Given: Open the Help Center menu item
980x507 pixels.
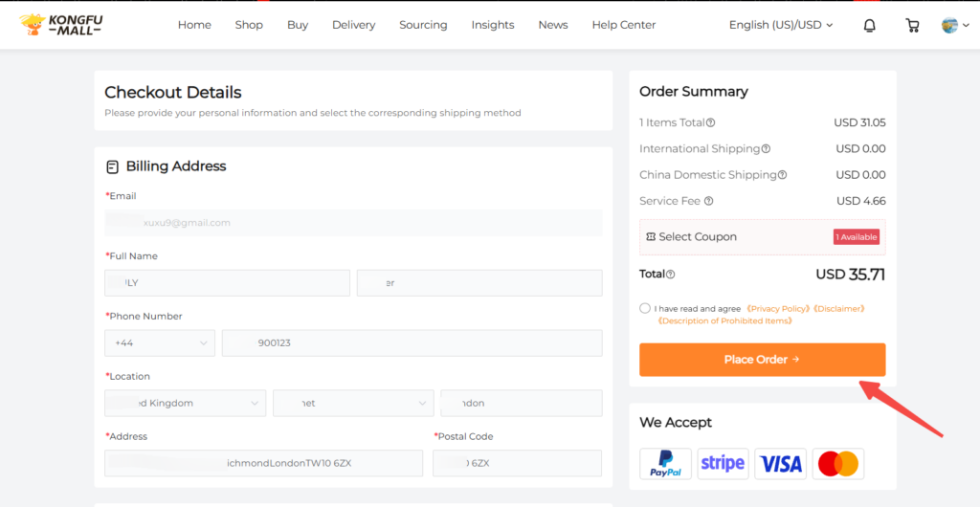Looking at the screenshot, I should coord(624,25).
